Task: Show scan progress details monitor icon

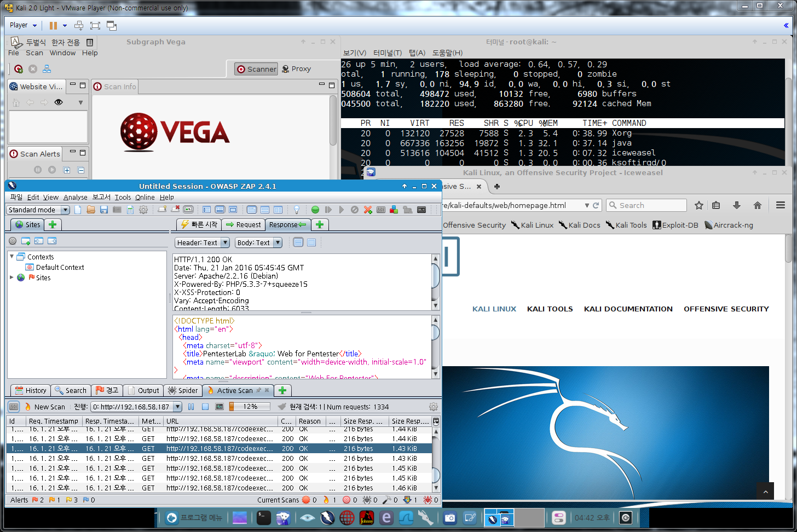Action: 220,407
